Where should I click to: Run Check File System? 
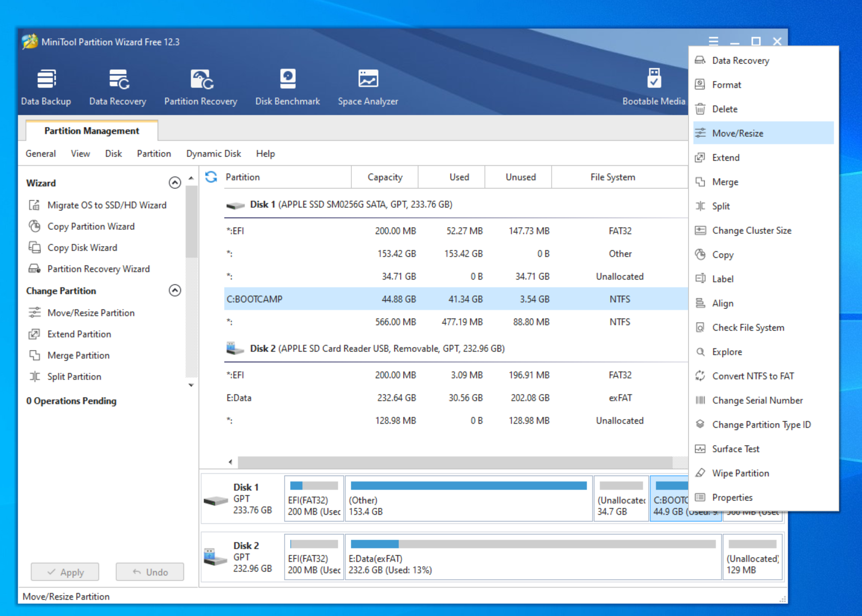(763, 328)
